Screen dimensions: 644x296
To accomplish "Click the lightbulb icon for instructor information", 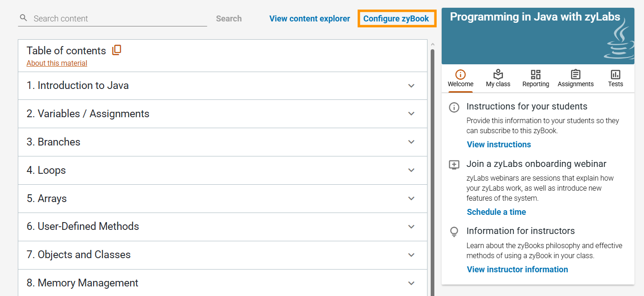I will coord(454,232).
